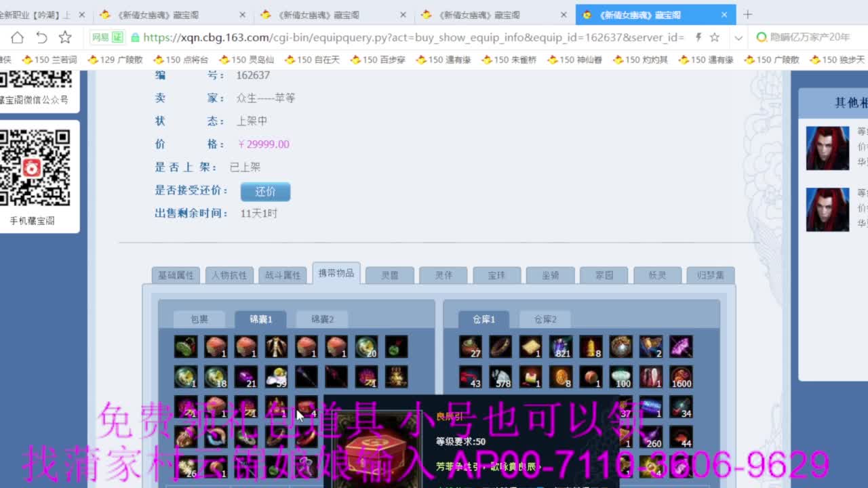
Task: Open the 150 点将台 bookmark
Action: (x=181, y=60)
